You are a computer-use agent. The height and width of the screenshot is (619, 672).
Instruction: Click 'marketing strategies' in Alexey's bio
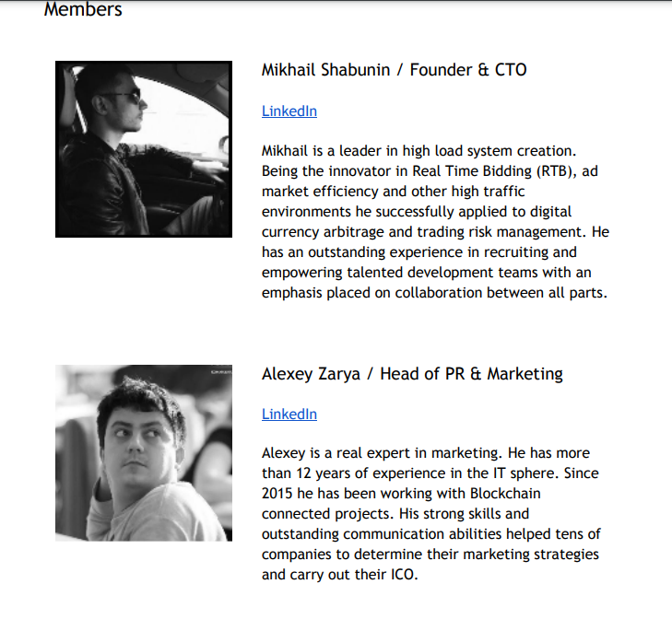(531, 555)
